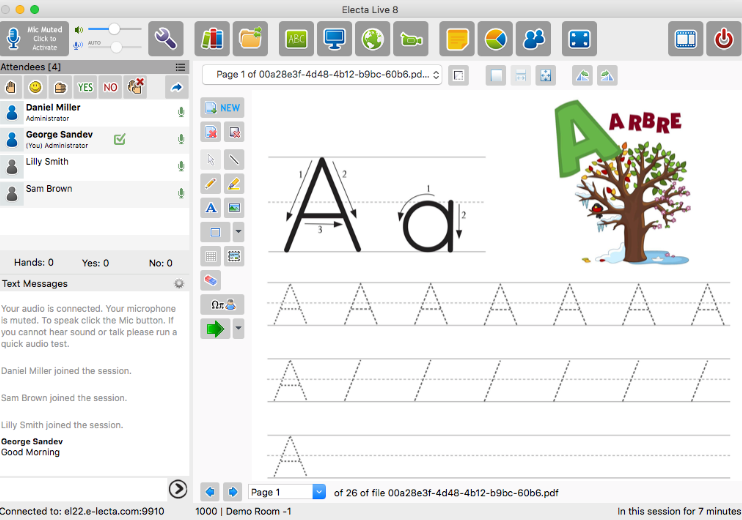Open the polls pie chart icon
742x520 pixels.
coord(493,39)
